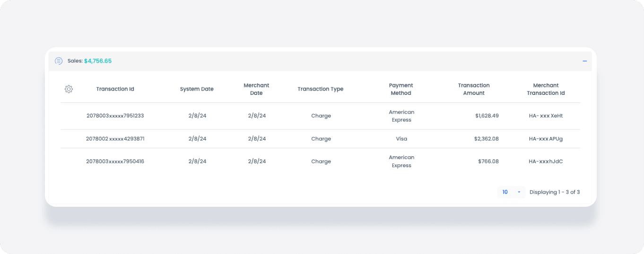Click the table settings gear icon
Screen dimensions: 644x254
69,89
